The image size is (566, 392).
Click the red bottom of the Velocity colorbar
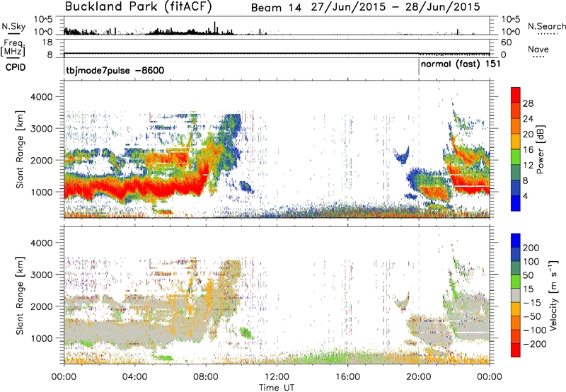(x=516, y=350)
